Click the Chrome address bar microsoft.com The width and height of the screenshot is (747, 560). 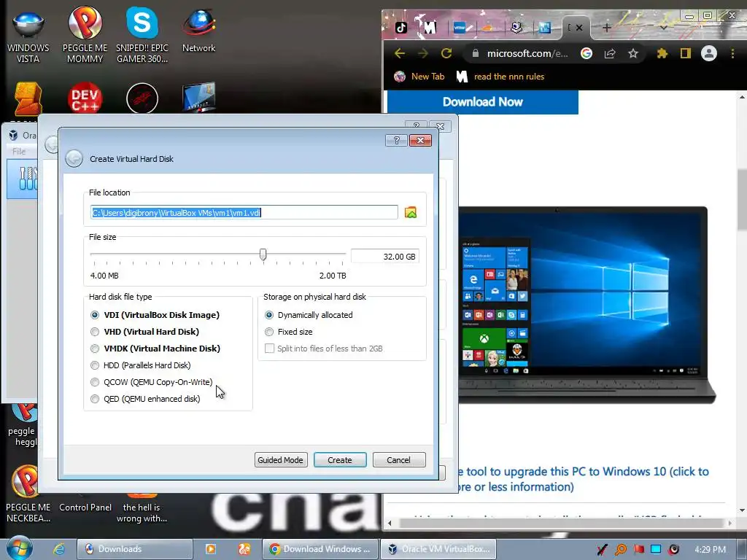click(527, 53)
